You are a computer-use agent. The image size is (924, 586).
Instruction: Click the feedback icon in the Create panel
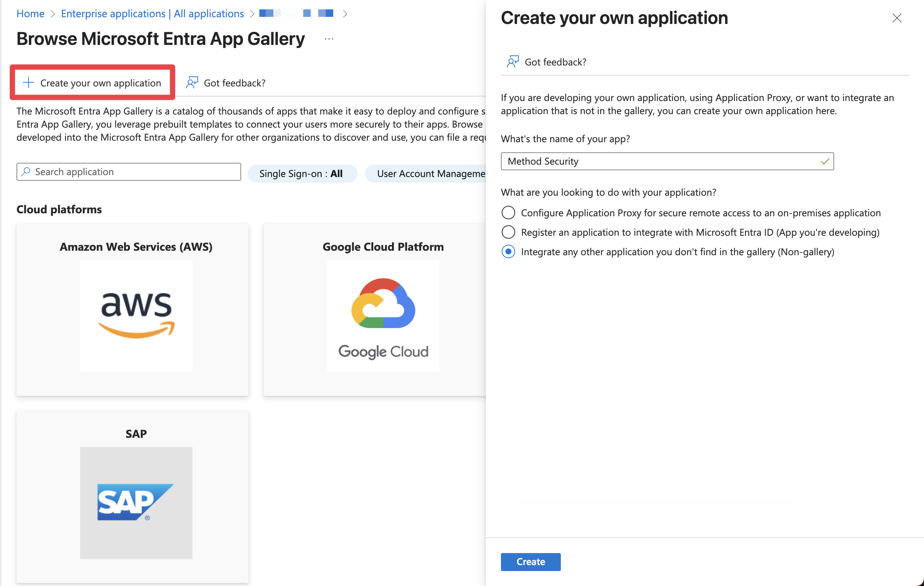tap(513, 61)
